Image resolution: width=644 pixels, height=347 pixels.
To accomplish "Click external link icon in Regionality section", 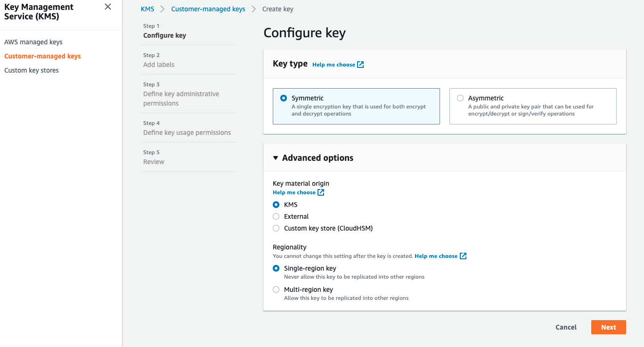I will [x=463, y=256].
